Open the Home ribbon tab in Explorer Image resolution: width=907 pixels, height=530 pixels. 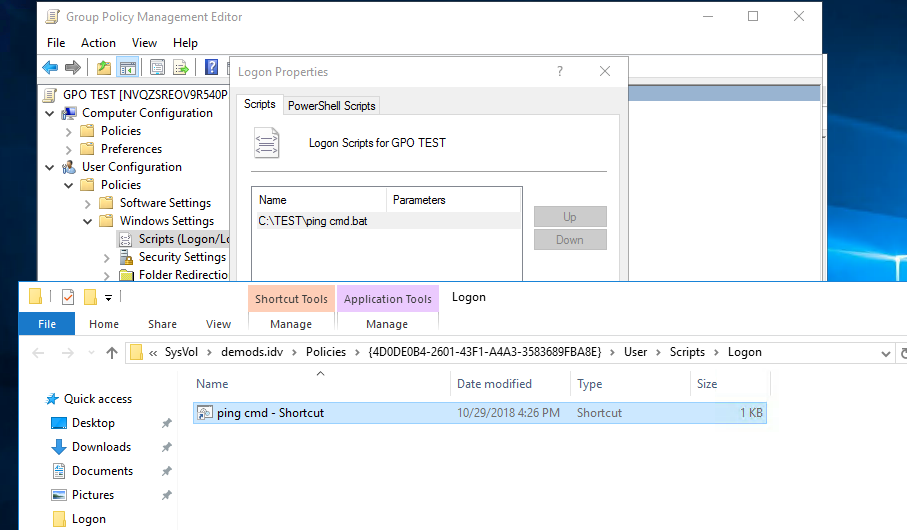tap(104, 324)
